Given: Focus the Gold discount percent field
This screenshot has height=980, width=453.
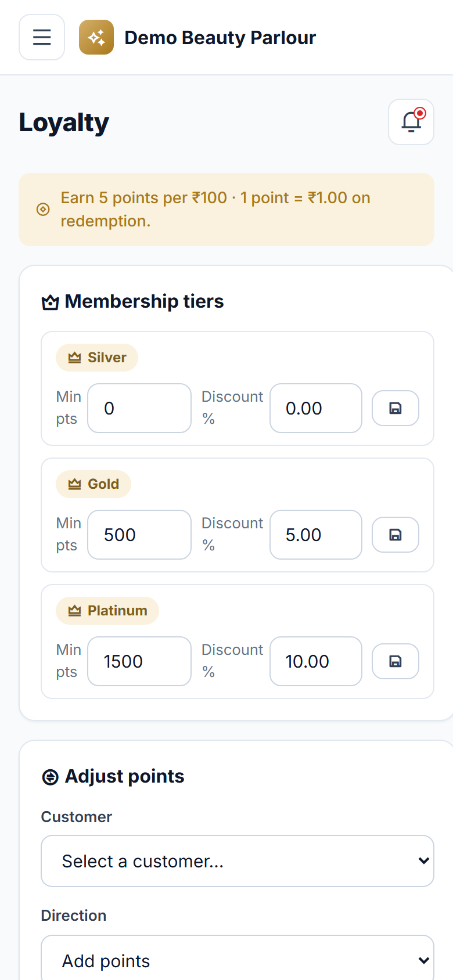Looking at the screenshot, I should pyautogui.click(x=316, y=535).
